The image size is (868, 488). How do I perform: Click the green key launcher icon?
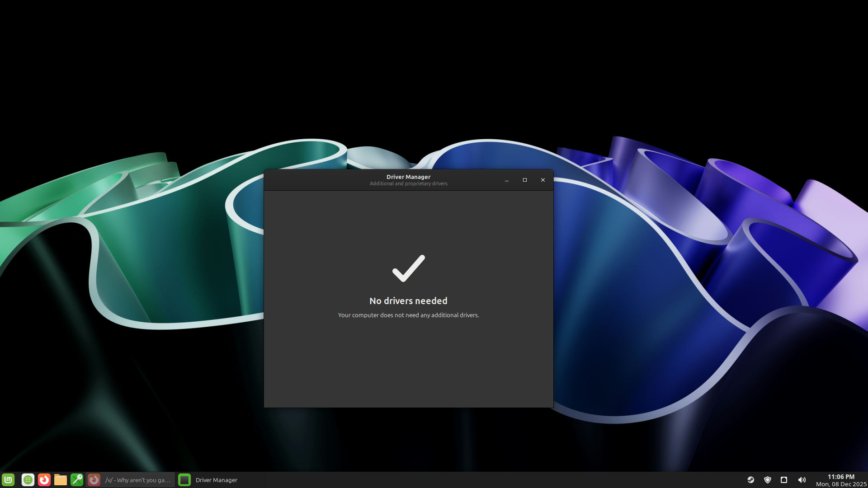pyautogui.click(x=77, y=480)
